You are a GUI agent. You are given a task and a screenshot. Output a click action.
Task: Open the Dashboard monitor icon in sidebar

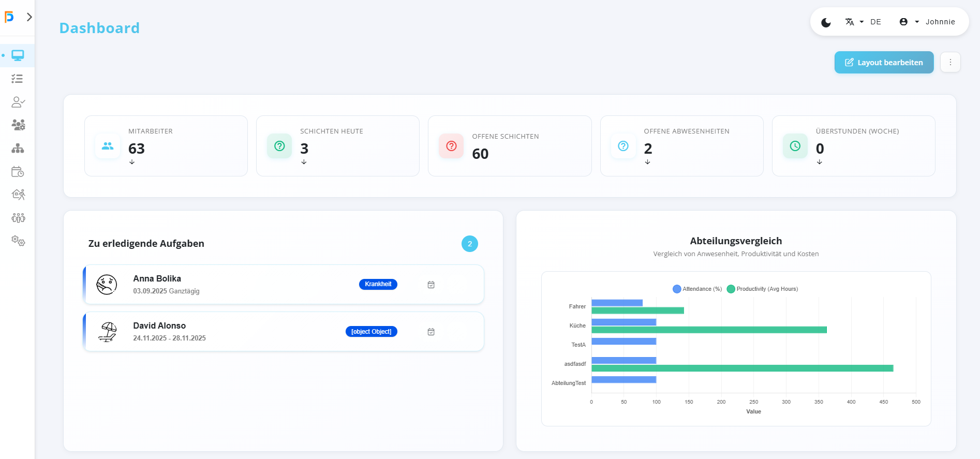(18, 55)
